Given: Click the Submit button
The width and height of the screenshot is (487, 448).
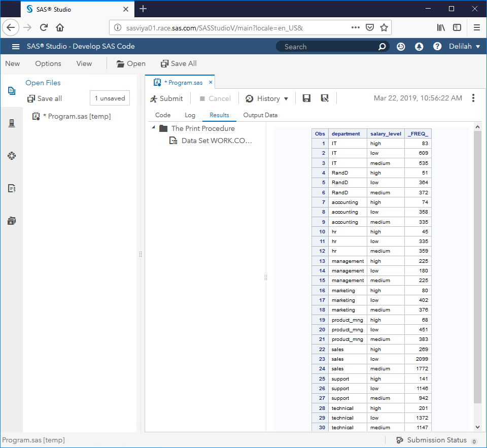Looking at the screenshot, I should pos(166,98).
